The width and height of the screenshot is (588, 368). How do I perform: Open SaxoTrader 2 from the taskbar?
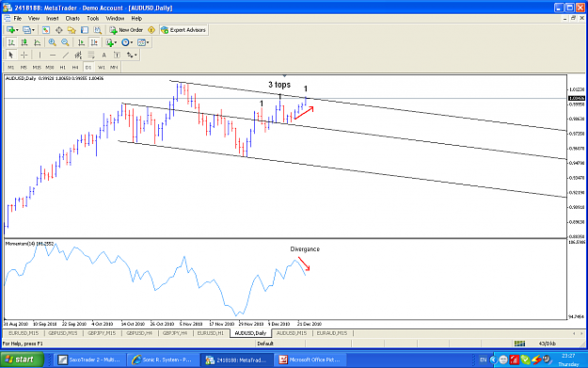point(89,360)
